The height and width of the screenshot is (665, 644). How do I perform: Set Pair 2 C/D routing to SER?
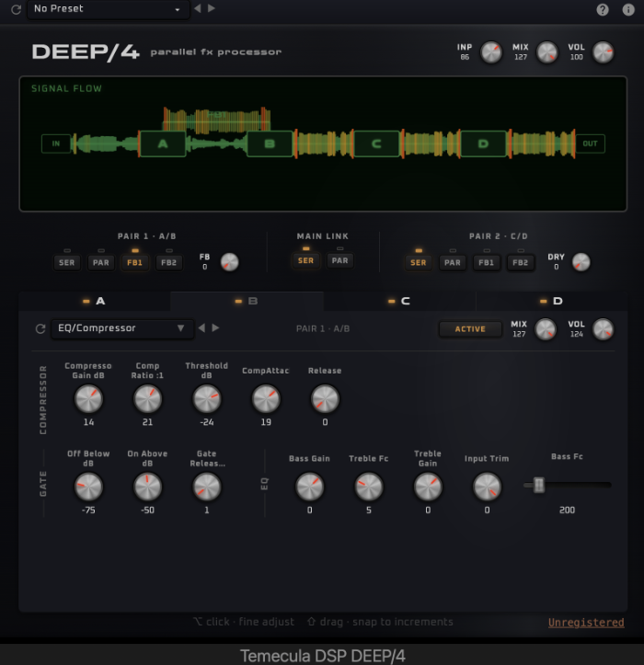click(419, 262)
